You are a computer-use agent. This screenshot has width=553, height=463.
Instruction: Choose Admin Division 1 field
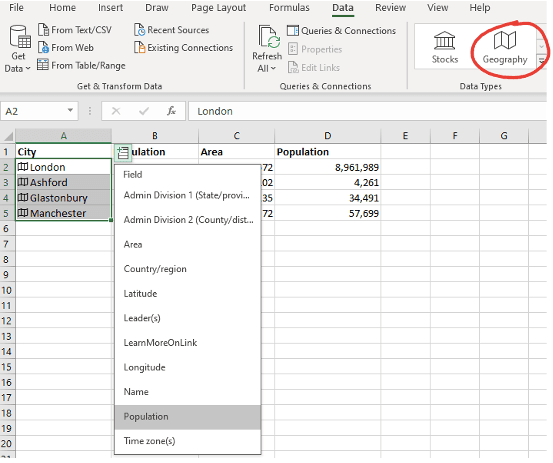click(x=188, y=195)
